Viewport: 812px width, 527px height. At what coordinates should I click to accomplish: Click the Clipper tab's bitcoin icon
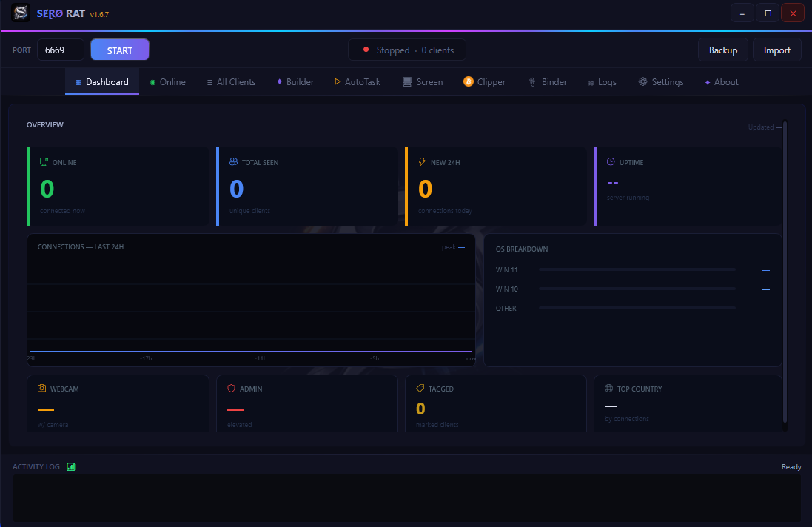tap(468, 82)
